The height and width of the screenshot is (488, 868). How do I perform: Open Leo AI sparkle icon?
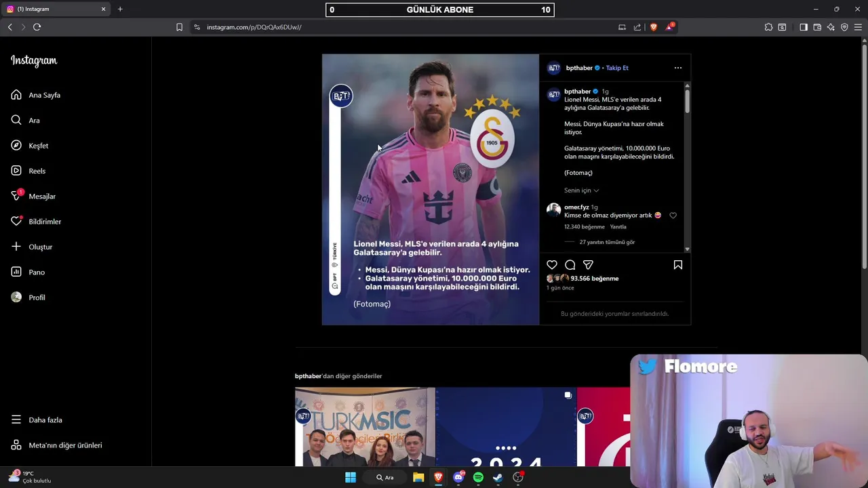(831, 27)
